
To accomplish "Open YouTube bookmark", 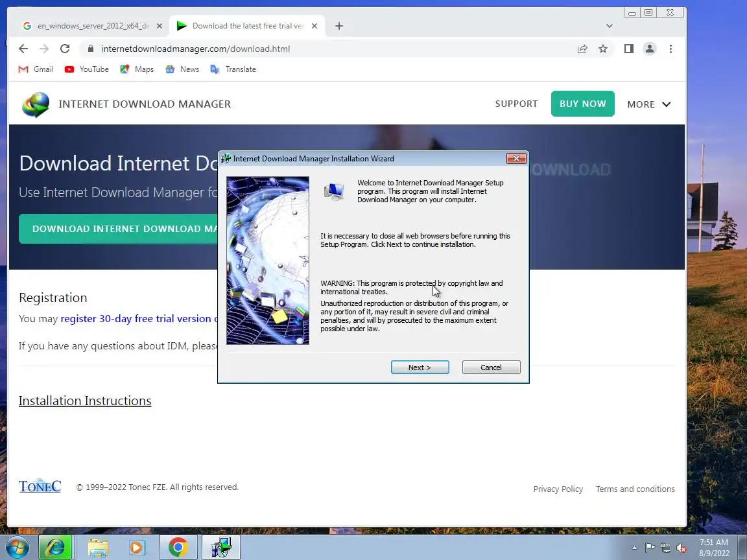I will coord(87,69).
